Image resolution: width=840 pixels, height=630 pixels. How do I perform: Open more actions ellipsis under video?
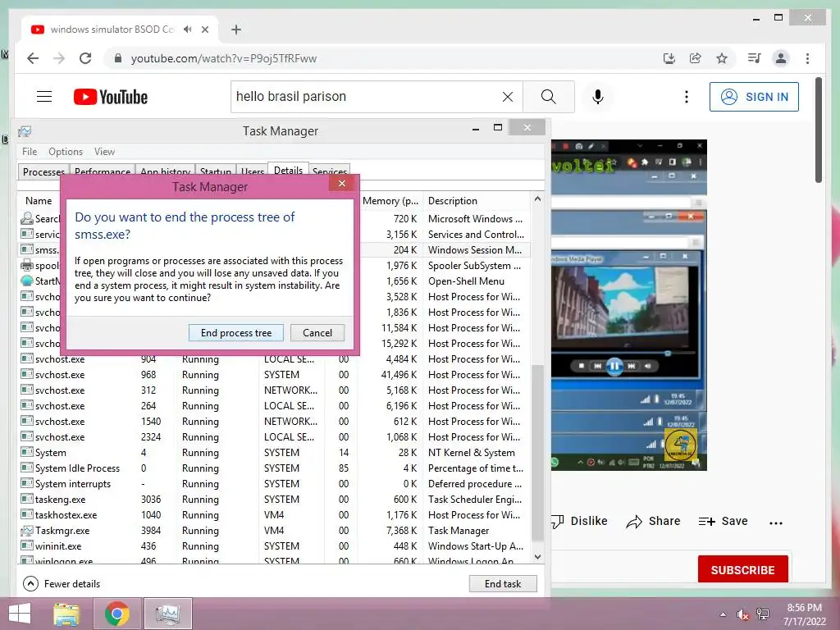[776, 523]
